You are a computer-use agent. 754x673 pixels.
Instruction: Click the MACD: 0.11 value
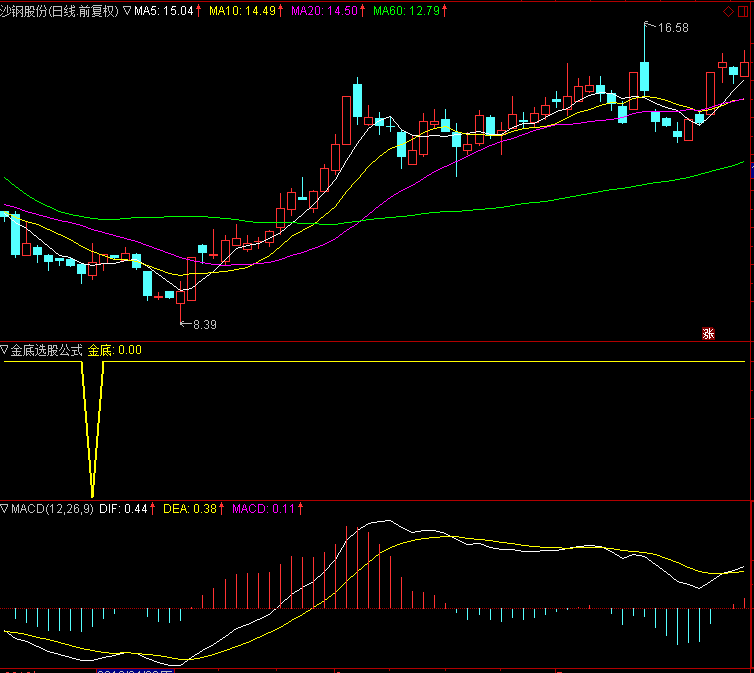pyautogui.click(x=264, y=509)
